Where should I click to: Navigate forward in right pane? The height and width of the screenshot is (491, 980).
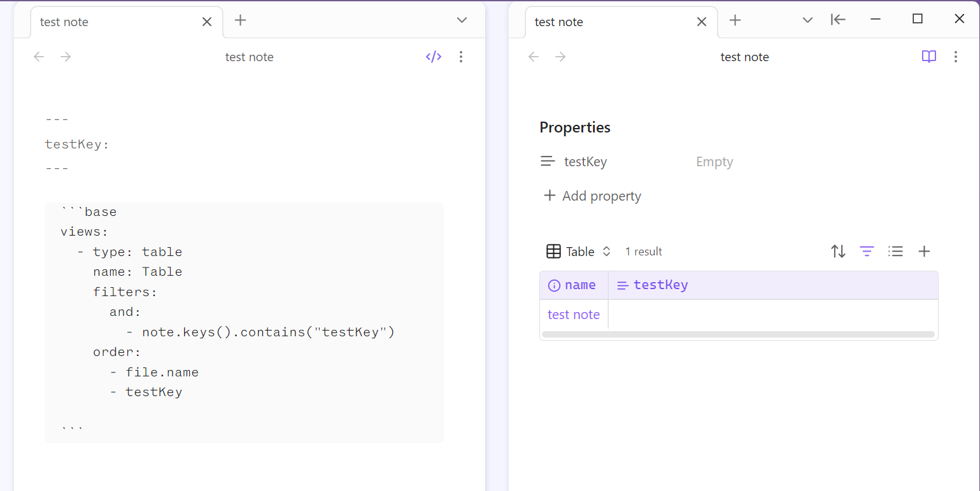click(x=560, y=57)
